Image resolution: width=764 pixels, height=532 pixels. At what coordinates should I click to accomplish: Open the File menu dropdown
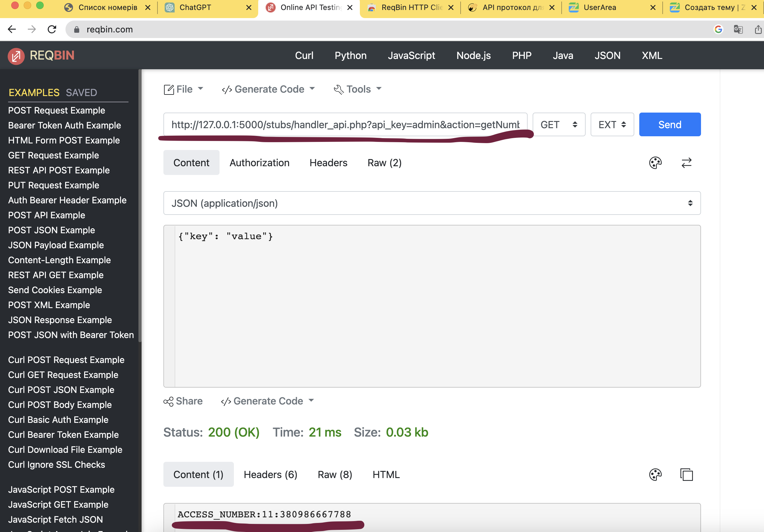[183, 89]
